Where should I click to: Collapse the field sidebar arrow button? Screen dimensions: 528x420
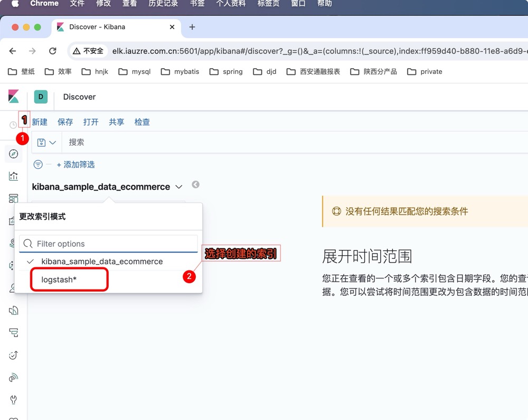(x=195, y=185)
